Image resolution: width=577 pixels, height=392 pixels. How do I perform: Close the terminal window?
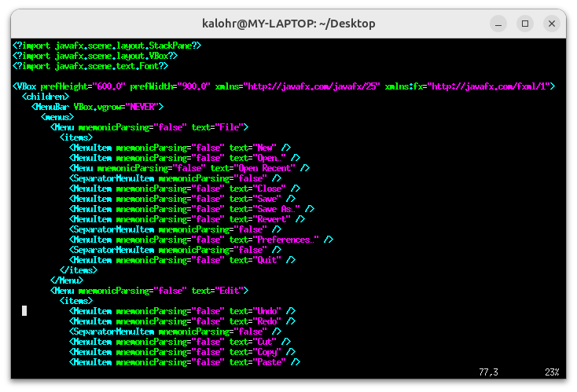pyautogui.click(x=553, y=24)
